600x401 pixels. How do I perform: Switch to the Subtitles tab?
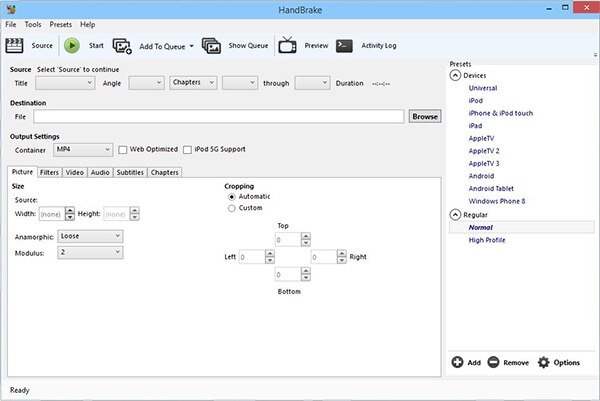[x=130, y=173]
